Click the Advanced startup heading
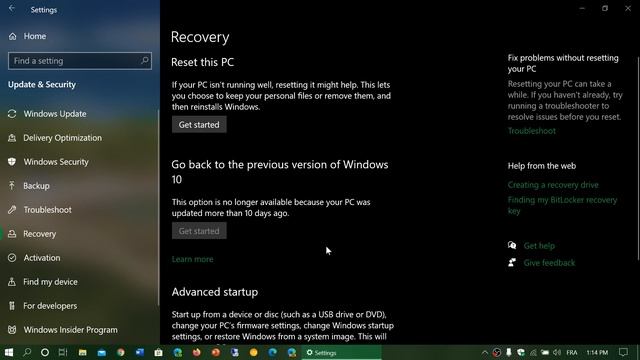Screen dimensions: 640x360 click(215, 292)
